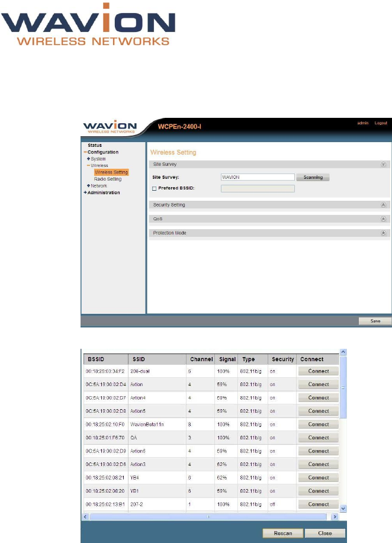Expand the Protection Mode section
The width and height of the screenshot is (392, 543).
click(383, 233)
